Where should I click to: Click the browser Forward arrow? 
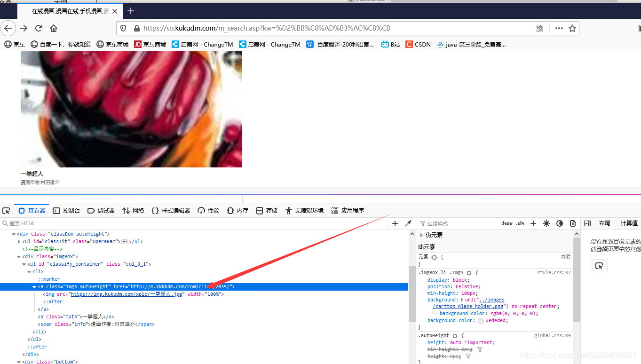[x=24, y=28]
